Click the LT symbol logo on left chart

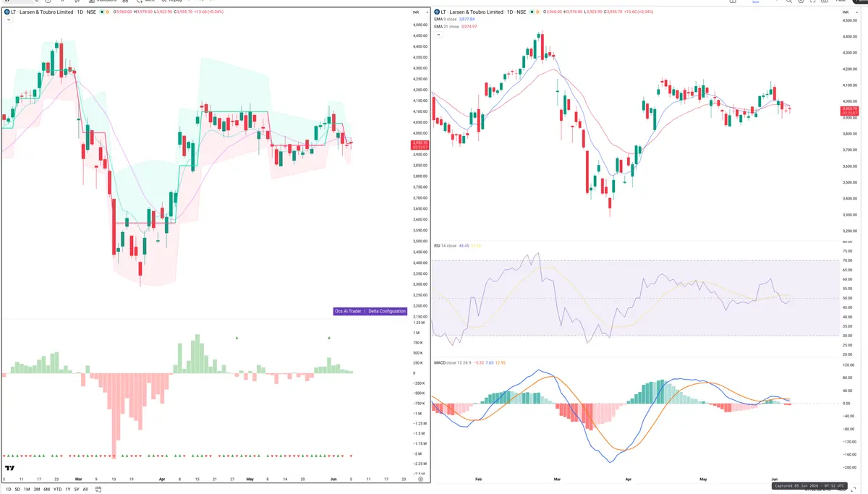(7, 12)
